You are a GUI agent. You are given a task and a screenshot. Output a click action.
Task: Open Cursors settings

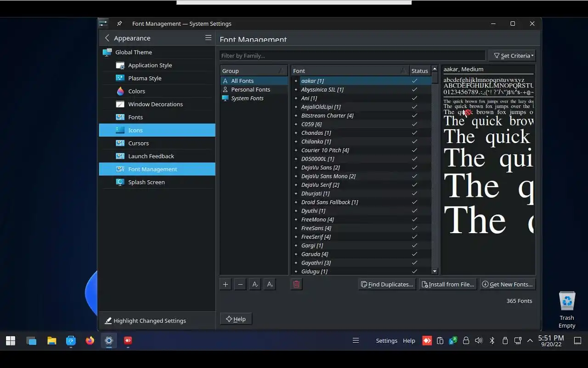pos(157,143)
